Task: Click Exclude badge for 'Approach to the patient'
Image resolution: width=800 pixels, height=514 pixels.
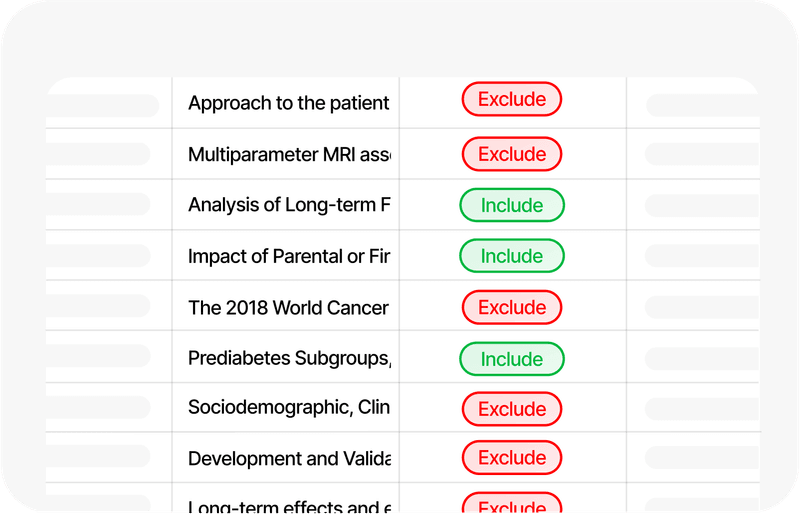Action: [511, 100]
